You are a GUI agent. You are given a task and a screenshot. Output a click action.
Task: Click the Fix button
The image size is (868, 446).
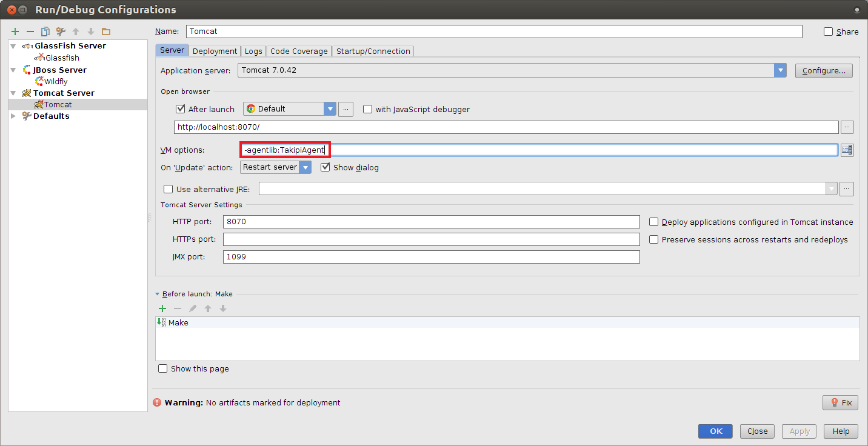(840, 402)
